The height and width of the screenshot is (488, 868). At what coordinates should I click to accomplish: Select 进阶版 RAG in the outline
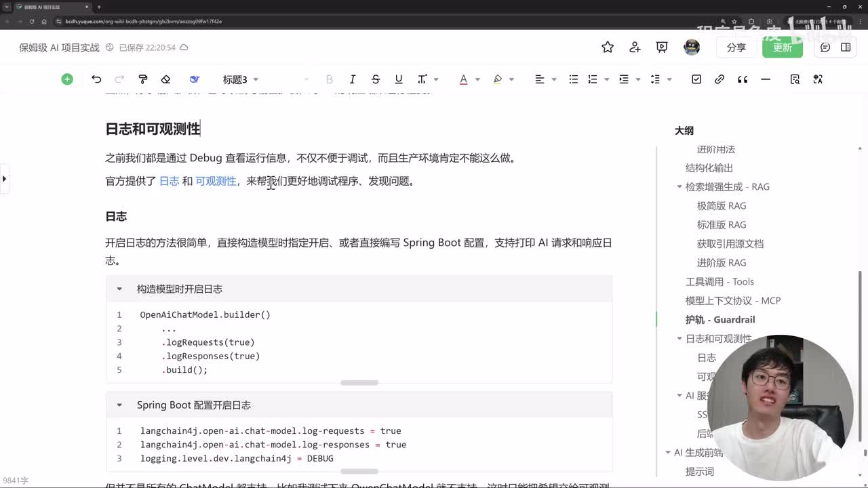pos(722,262)
